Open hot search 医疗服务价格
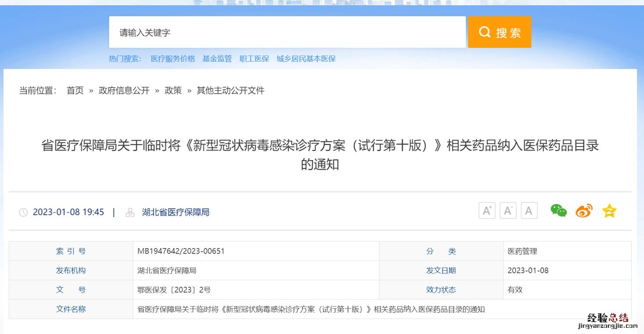 173,59
